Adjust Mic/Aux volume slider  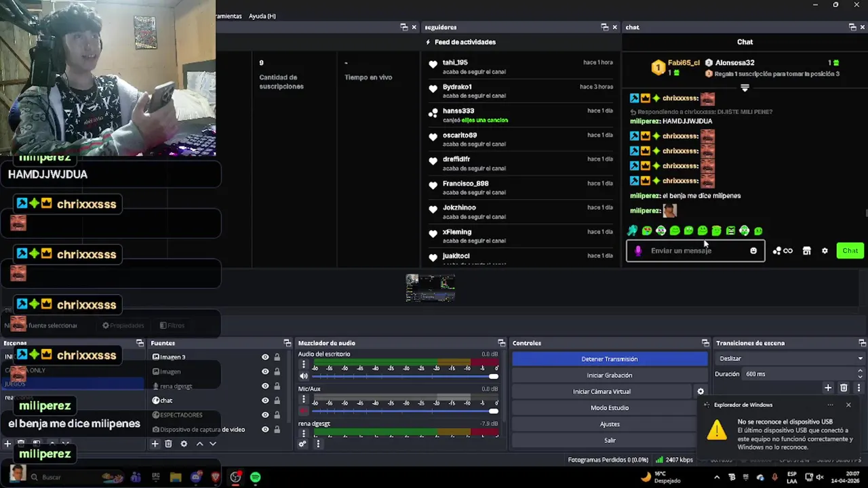tap(405, 411)
